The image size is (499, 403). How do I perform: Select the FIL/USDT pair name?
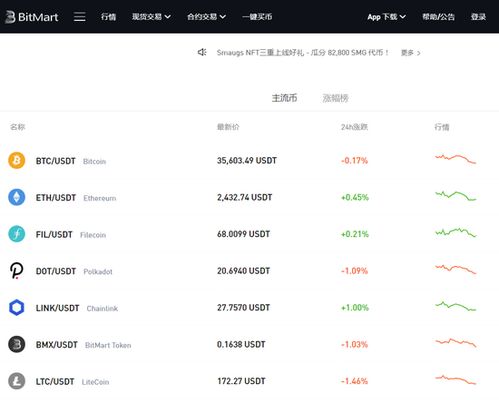[x=54, y=234]
